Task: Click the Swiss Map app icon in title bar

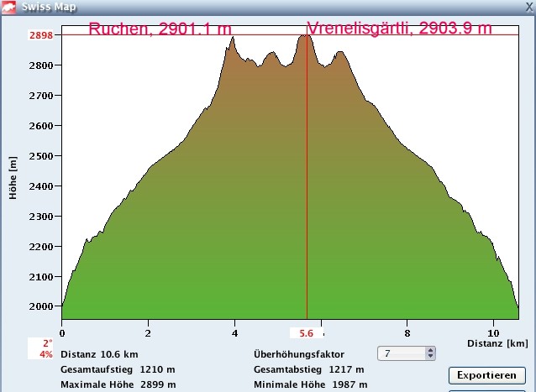Action: coord(8,8)
